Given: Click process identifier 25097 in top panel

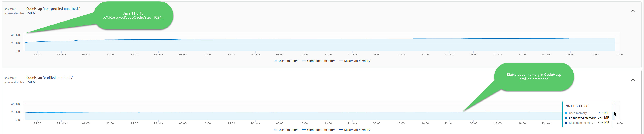Looking at the screenshot, I should (31, 13).
